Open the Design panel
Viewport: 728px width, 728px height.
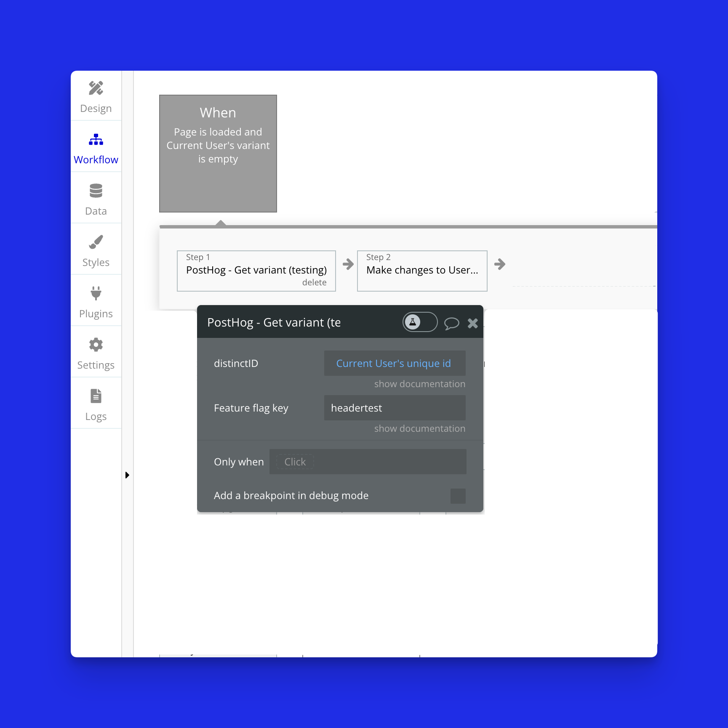click(96, 96)
